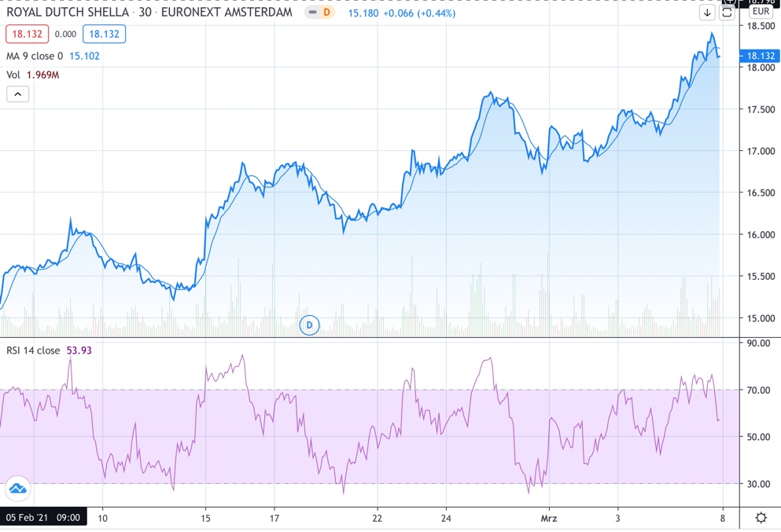Click the 22 date on time axis
The height and width of the screenshot is (532, 781).
(x=377, y=518)
